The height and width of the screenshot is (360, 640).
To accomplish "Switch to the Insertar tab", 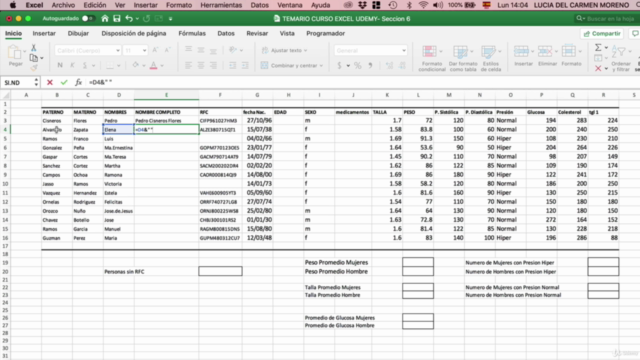I will [x=44, y=33].
